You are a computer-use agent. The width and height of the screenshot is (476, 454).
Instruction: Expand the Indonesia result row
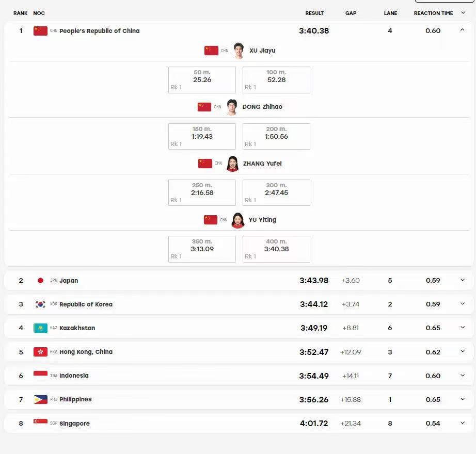coord(463,375)
